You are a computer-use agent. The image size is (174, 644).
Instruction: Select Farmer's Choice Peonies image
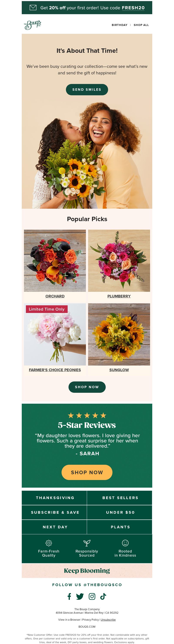55,334
